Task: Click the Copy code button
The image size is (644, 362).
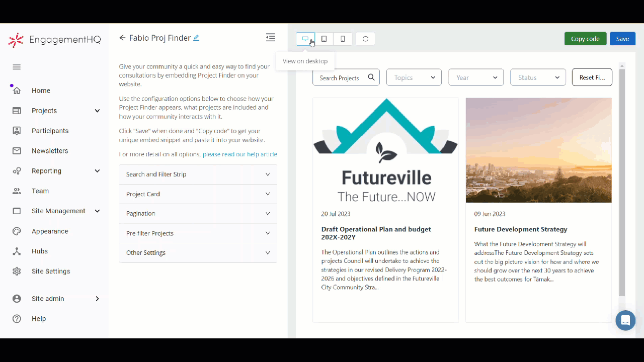Action: (x=585, y=39)
